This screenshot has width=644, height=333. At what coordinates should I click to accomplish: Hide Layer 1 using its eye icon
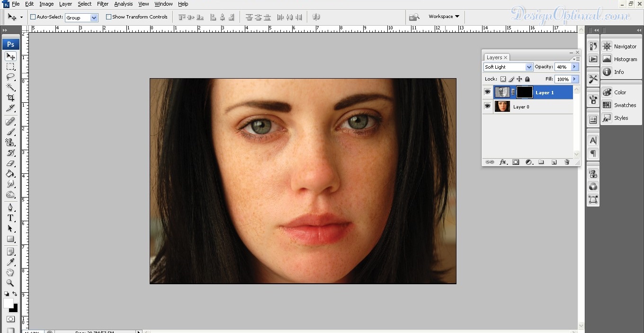[x=487, y=92]
